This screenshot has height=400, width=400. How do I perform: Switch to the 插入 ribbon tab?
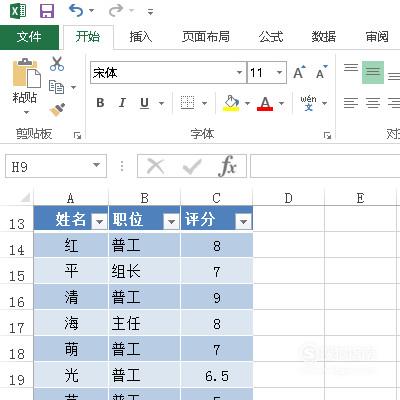(141, 37)
